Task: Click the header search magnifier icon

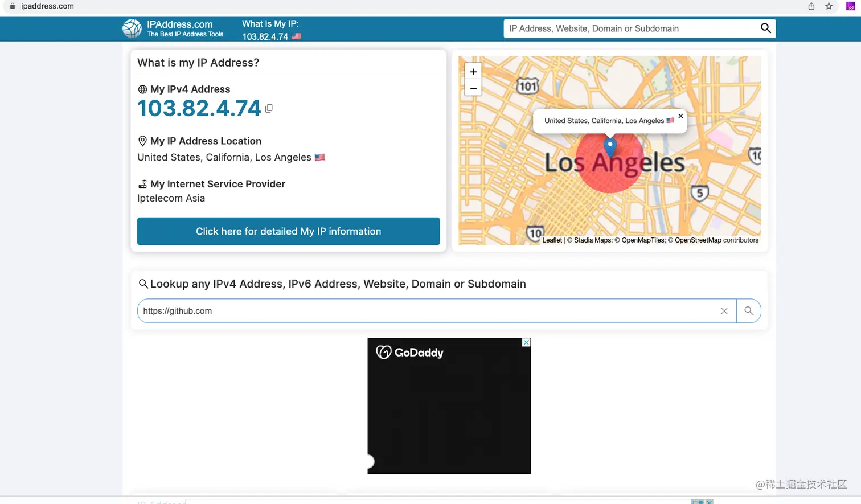Action: [766, 28]
